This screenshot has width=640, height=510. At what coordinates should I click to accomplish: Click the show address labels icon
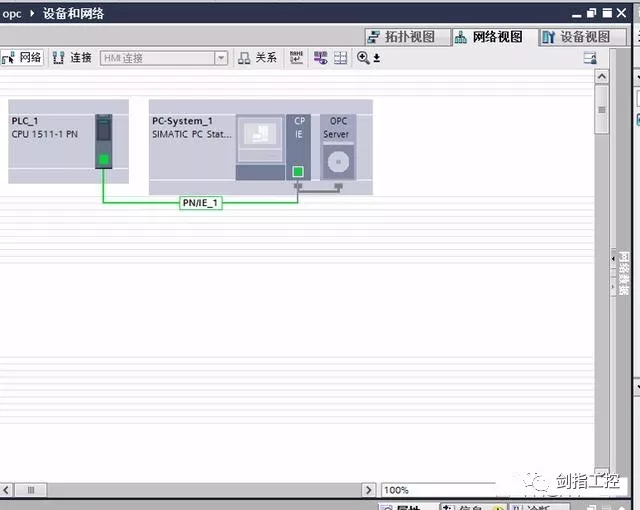[x=297, y=58]
